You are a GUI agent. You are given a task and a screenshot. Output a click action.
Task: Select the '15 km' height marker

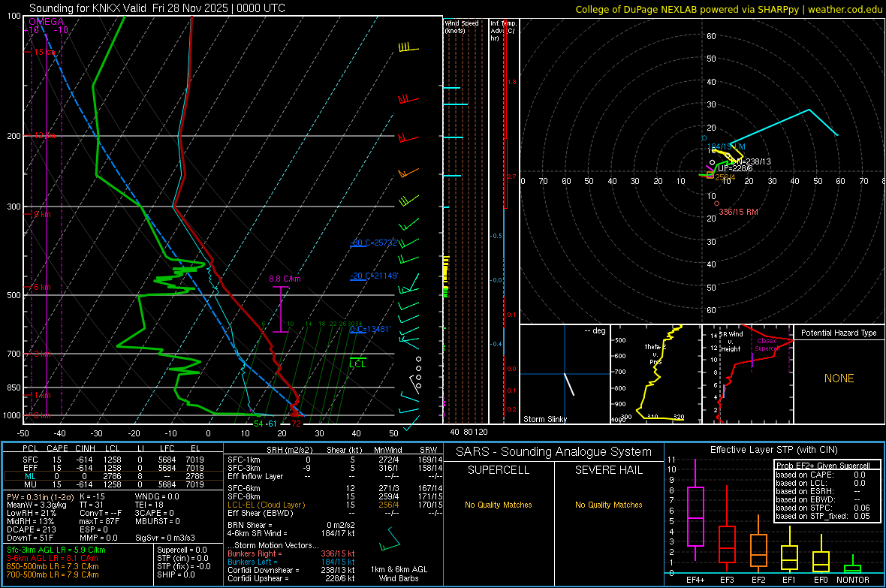click(44, 52)
